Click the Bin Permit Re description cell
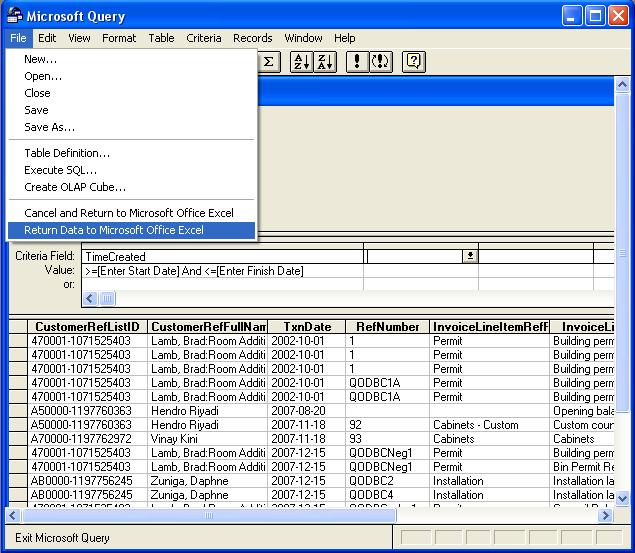The image size is (635, 553). tap(582, 467)
